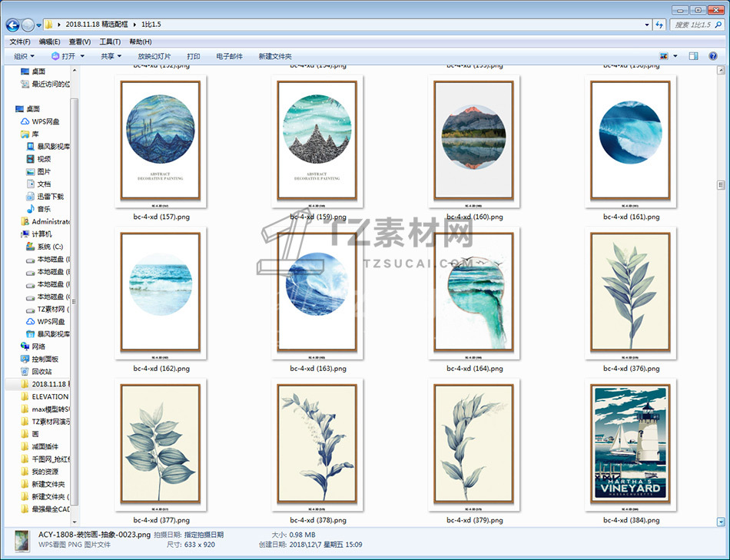Click 新建文件夹 in the toolbar

coord(274,56)
